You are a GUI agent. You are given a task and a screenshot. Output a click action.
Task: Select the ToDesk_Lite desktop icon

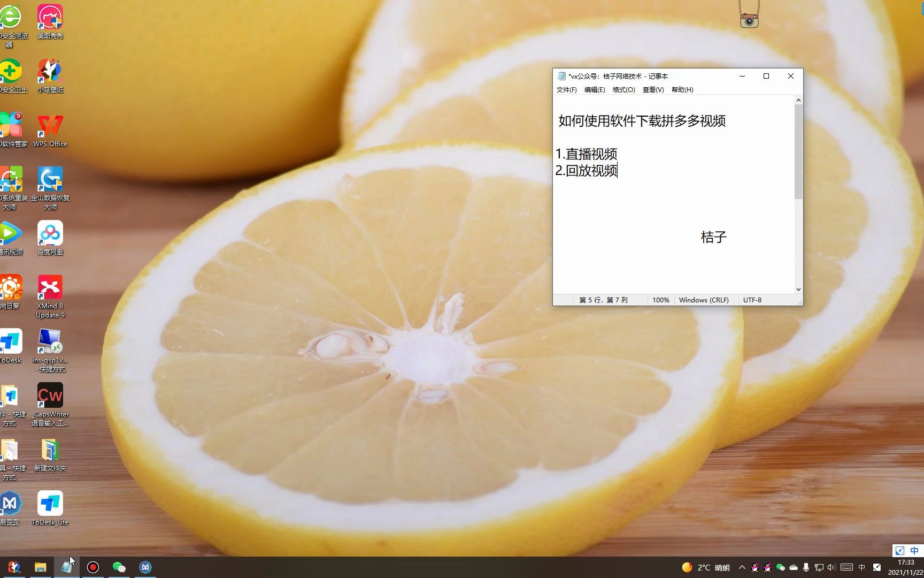tap(50, 508)
